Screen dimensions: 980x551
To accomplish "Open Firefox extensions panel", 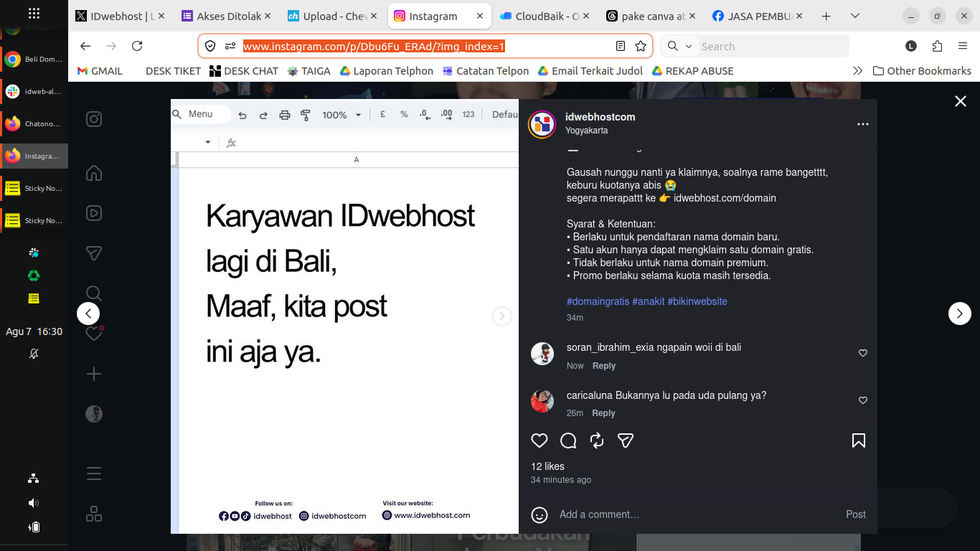I will 937,46.
